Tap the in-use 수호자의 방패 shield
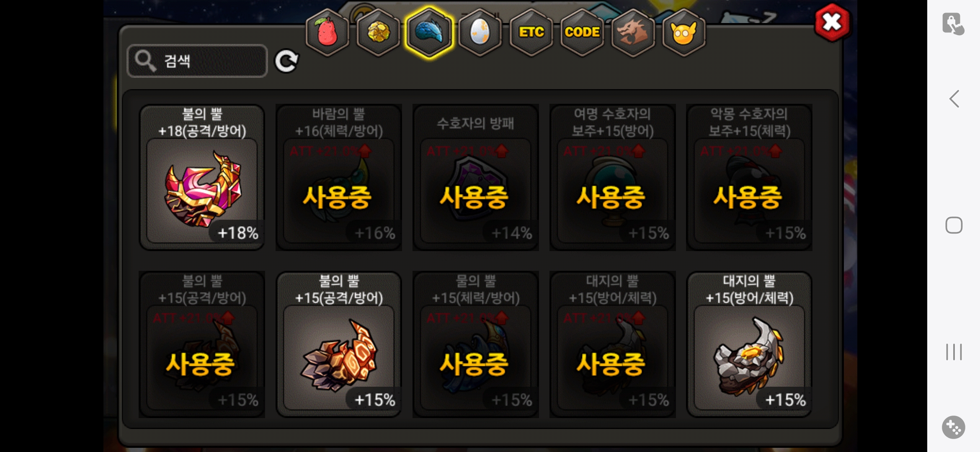This screenshot has height=452, width=980. pyautogui.click(x=475, y=177)
